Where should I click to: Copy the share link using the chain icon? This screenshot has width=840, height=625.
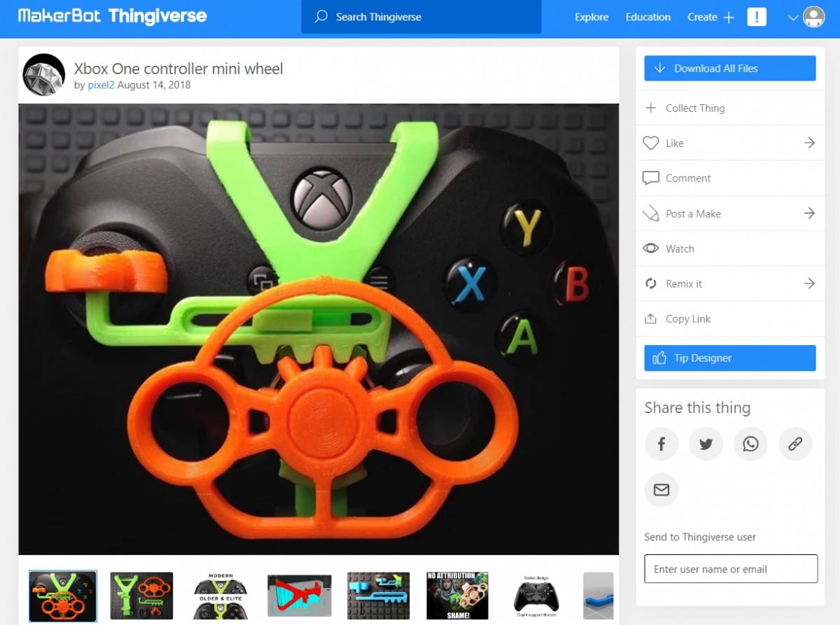tap(795, 444)
